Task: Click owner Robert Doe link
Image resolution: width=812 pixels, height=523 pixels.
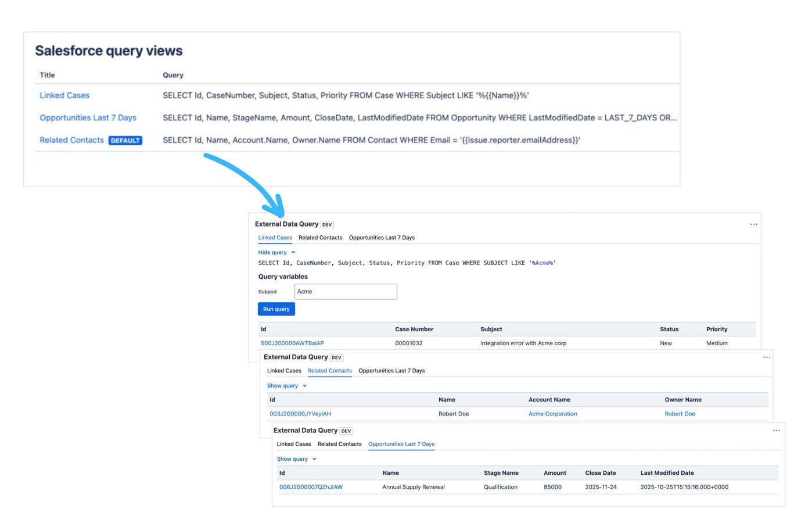Action: coord(679,414)
